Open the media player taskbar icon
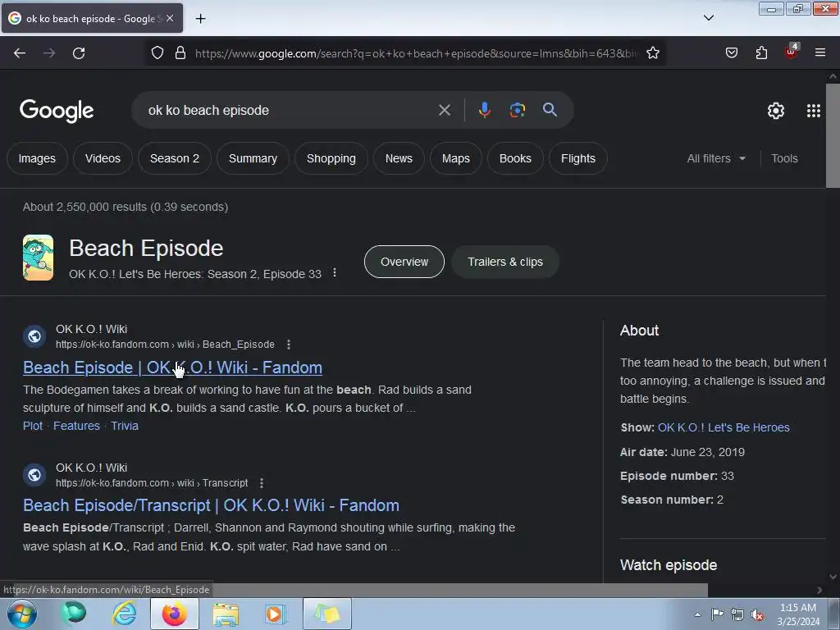This screenshot has width=840, height=630. (275, 614)
